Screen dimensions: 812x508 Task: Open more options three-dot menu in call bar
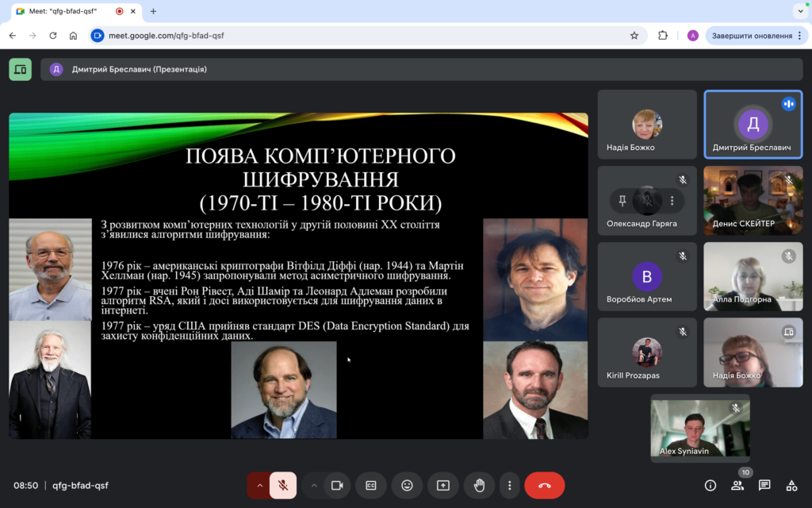[510, 485]
